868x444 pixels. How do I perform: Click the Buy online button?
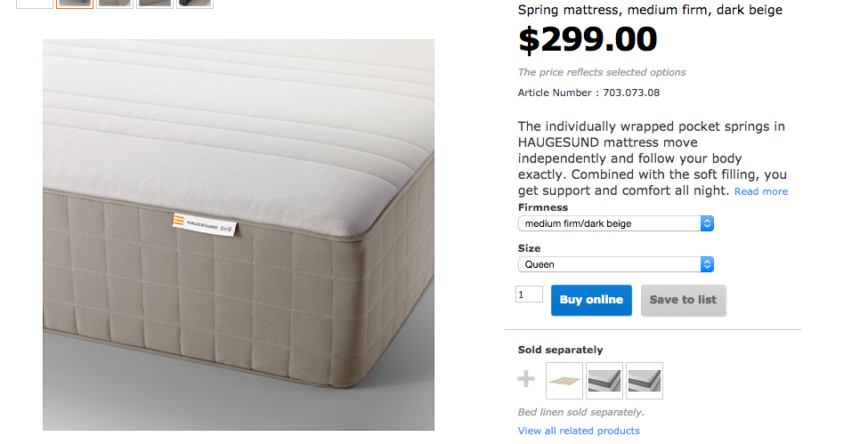point(591,300)
